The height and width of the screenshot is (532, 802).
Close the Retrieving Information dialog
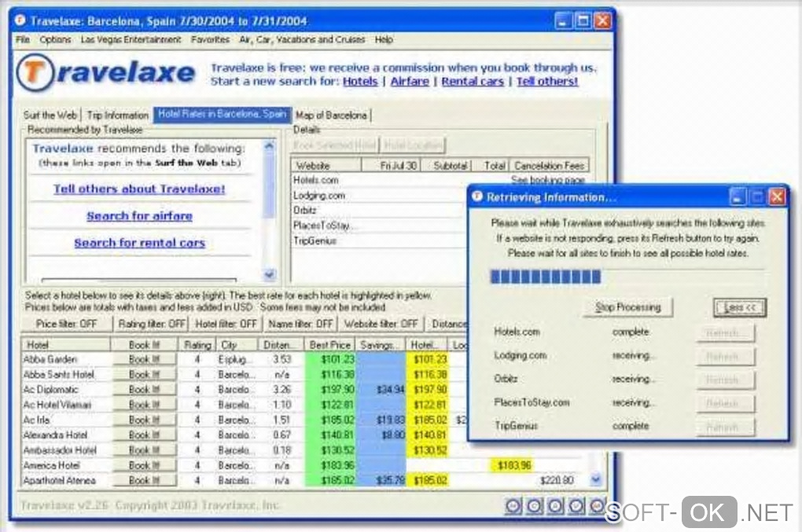[776, 196]
